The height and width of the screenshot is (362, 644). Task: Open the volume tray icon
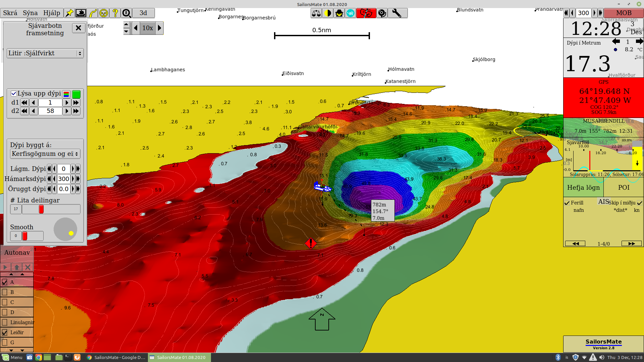[602, 357]
